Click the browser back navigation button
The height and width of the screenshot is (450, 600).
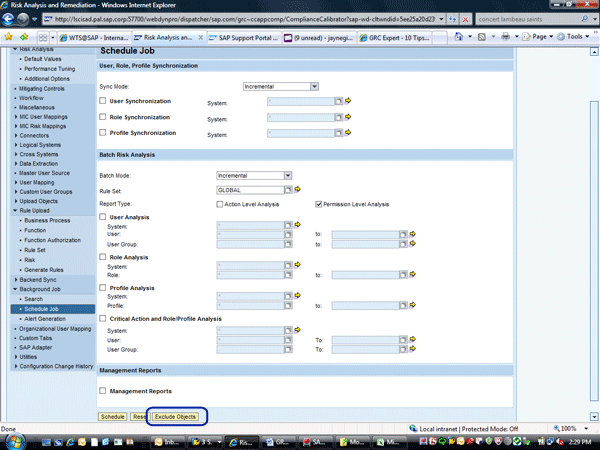(x=12, y=20)
